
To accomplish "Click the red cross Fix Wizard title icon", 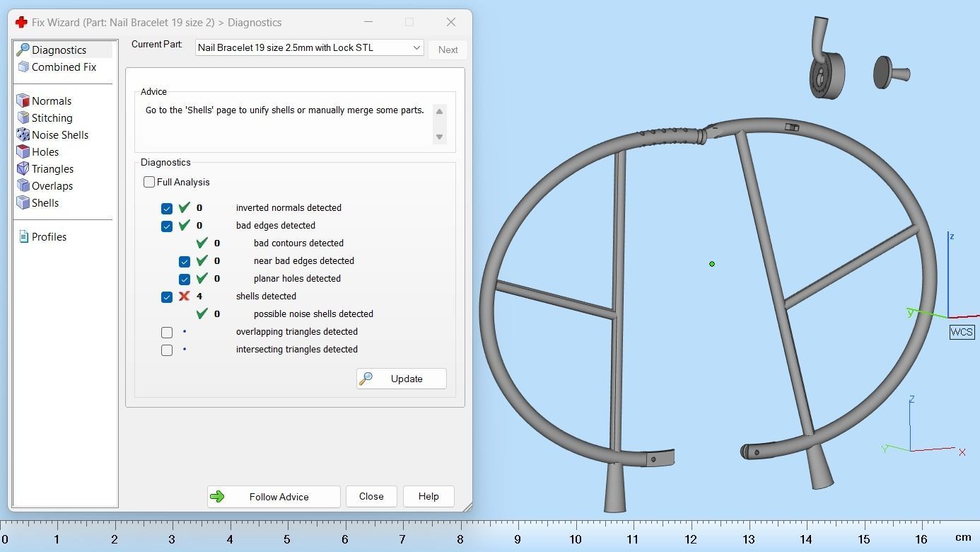I will pos(21,22).
